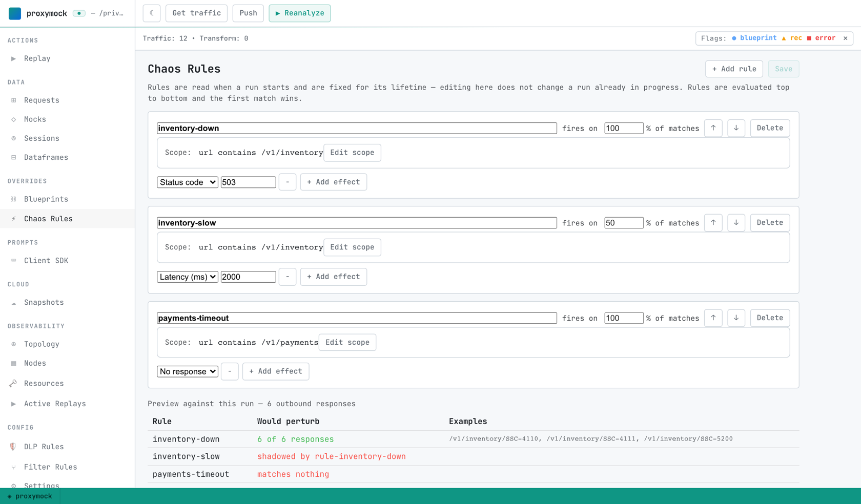Click the Topology sidebar icon
The width and height of the screenshot is (861, 504).
pyautogui.click(x=14, y=344)
